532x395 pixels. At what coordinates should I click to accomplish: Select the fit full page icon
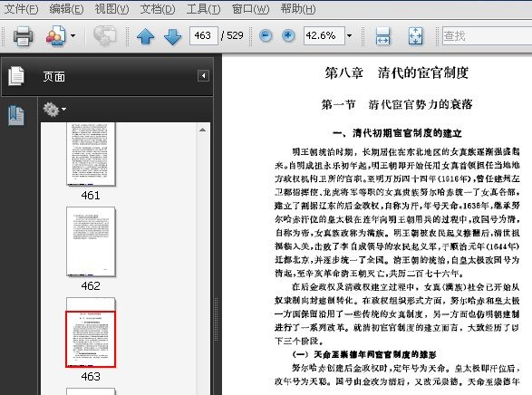(x=416, y=36)
